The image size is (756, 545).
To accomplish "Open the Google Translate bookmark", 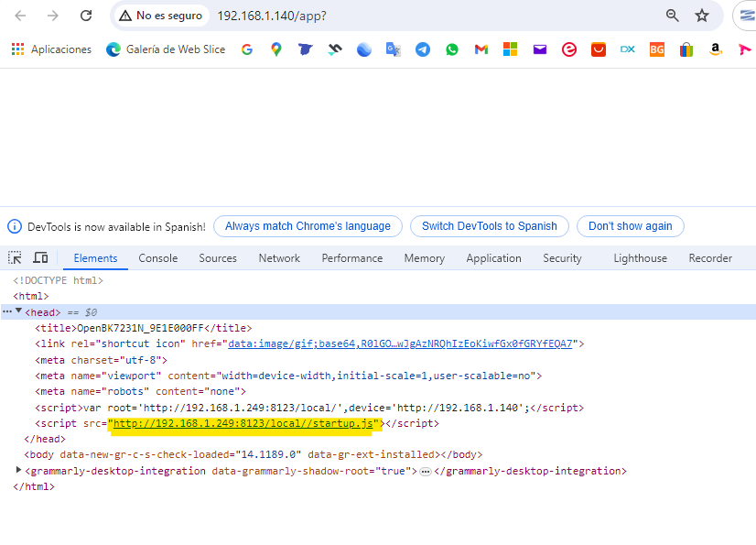I will coord(394,49).
